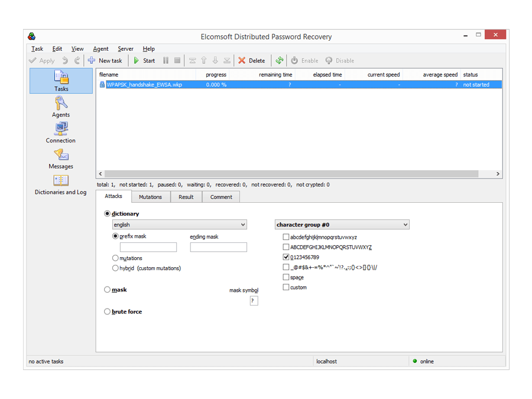Sort by average speed column header
Screen dimensions: 532x399
click(432, 74)
